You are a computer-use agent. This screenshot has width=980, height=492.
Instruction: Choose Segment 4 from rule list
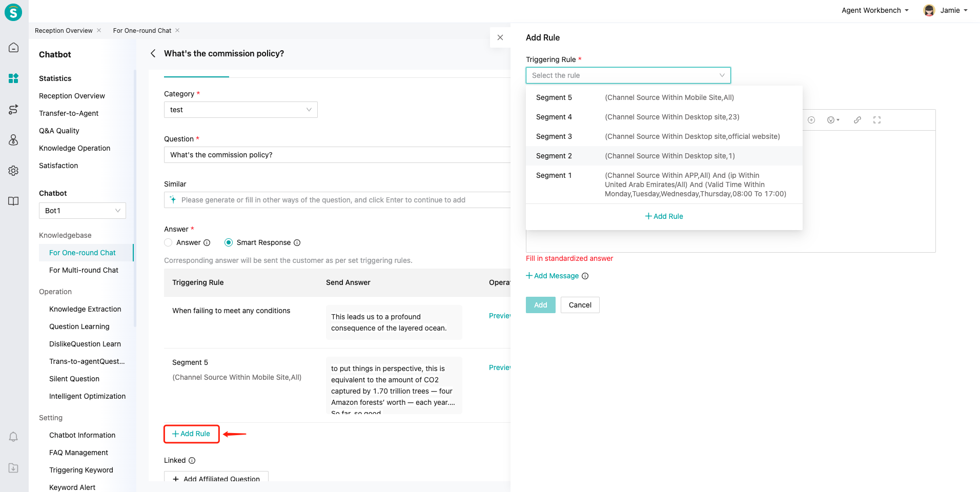664,117
